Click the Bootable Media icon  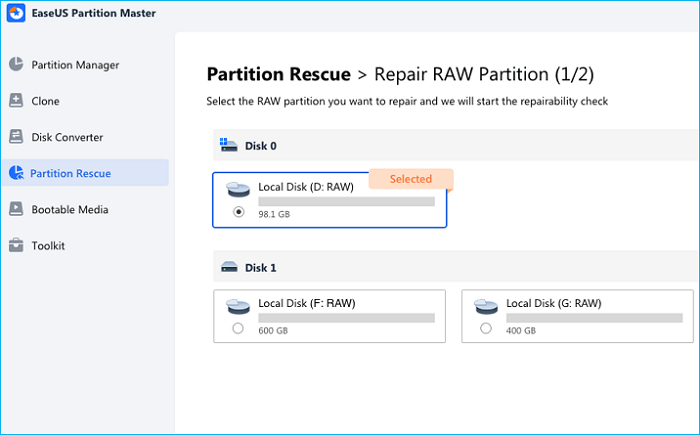click(16, 209)
